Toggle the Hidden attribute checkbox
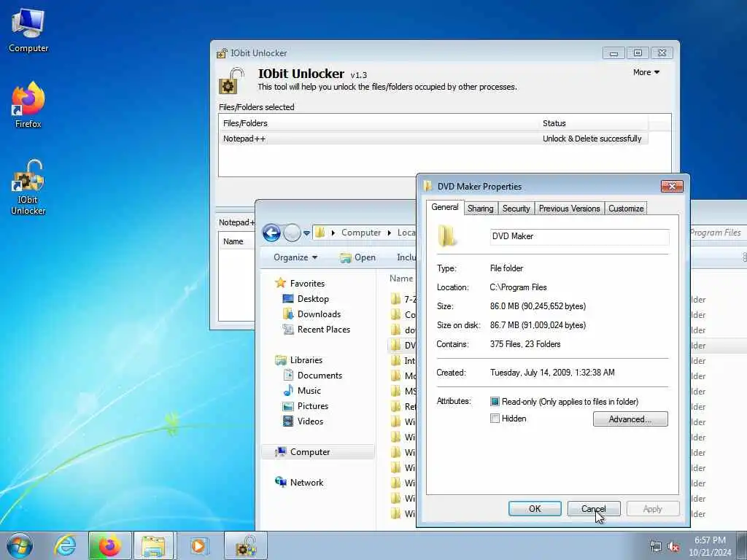Image resolution: width=747 pixels, height=560 pixels. 495,419
